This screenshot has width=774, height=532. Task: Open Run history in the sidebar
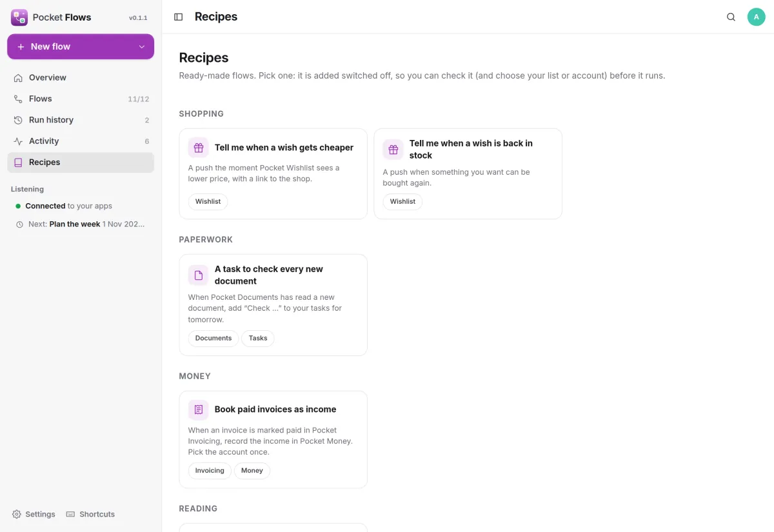point(81,120)
